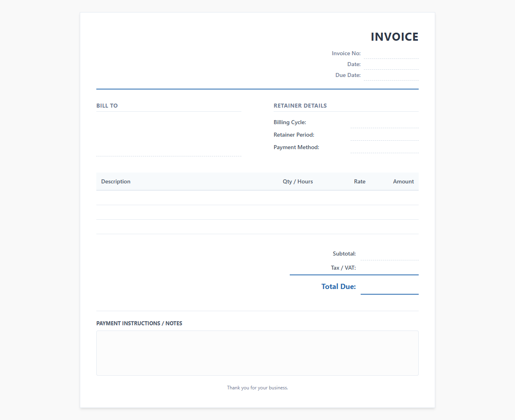
Task: Click the Subtotal: label
Action: pyautogui.click(x=344, y=254)
